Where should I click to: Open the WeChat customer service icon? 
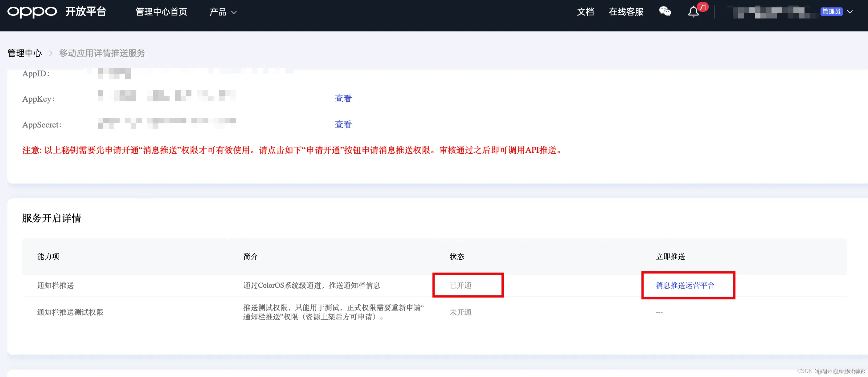665,12
